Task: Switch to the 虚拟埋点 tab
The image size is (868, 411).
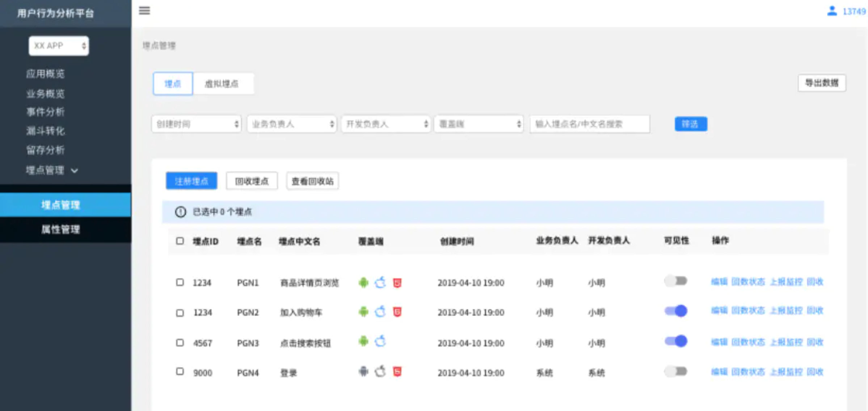Action: tap(222, 84)
